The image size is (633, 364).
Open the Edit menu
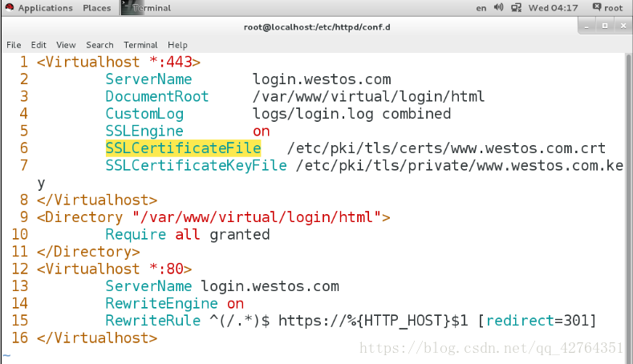(x=39, y=45)
